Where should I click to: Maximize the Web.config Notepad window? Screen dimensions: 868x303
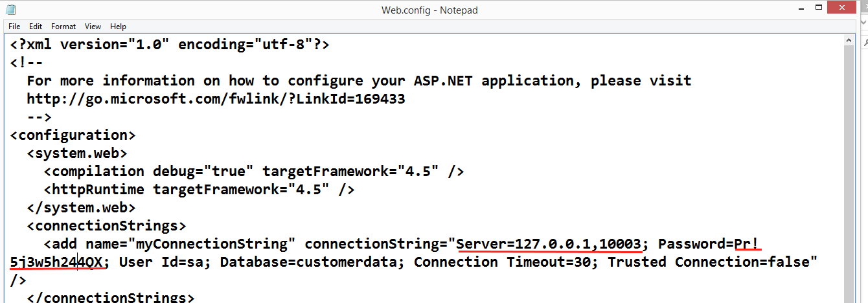coord(819,9)
